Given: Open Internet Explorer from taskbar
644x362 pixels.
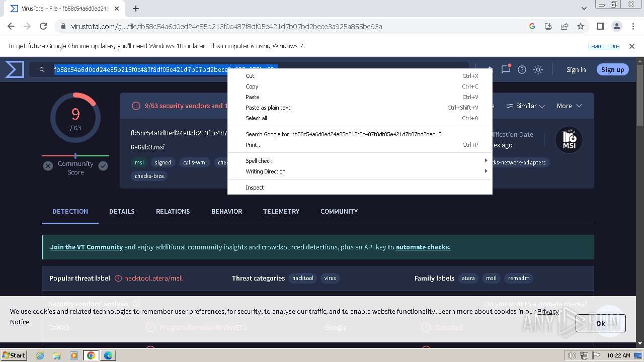Looking at the screenshot, I should click(x=40, y=355).
